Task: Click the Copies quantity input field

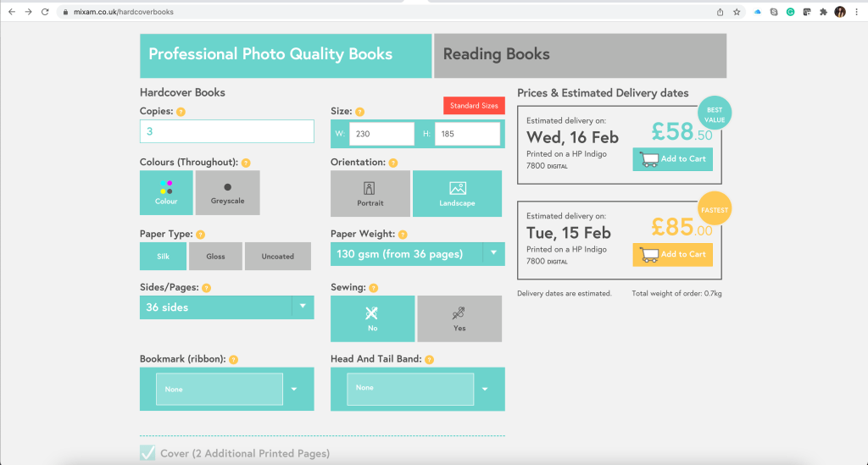Action: click(226, 131)
